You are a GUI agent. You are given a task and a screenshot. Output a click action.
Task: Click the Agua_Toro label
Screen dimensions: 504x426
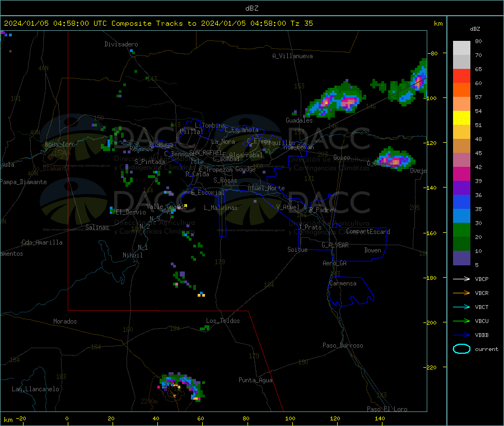(x=60, y=144)
